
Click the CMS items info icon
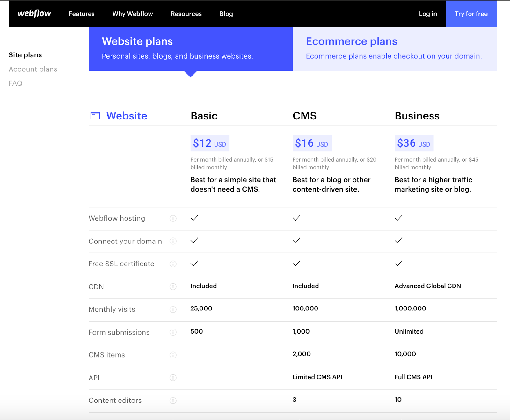click(173, 355)
